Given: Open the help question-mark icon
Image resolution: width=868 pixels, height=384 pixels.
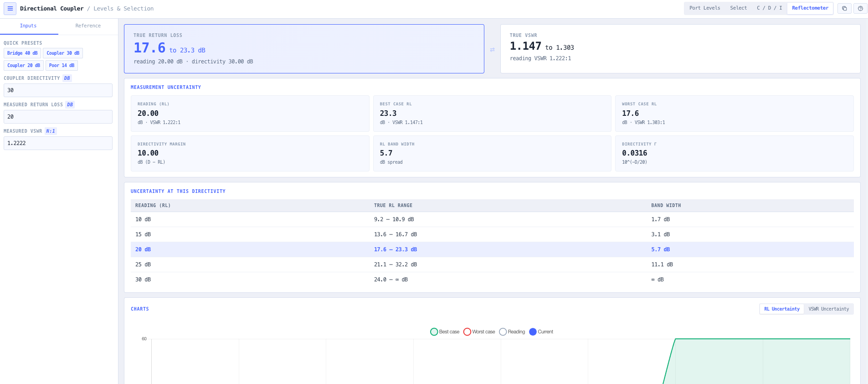Looking at the screenshot, I should click(x=860, y=8).
